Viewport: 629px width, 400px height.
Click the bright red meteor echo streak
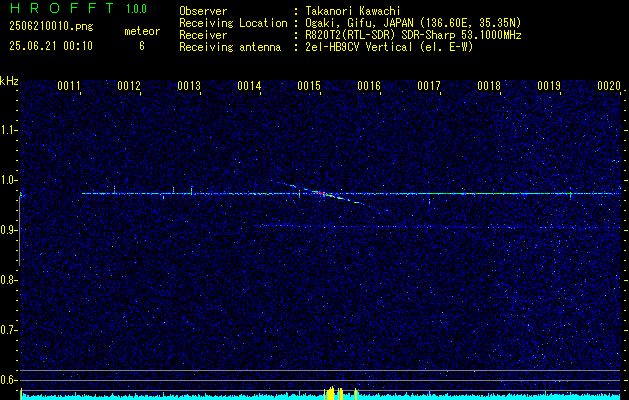pyautogui.click(x=321, y=193)
